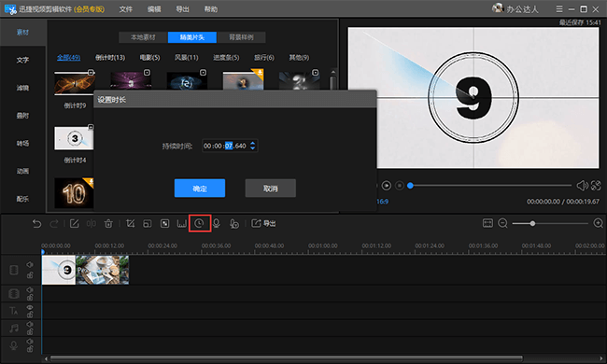The height and width of the screenshot is (364, 607).
Task: Open the hamburger menu in title bar
Action: (559, 9)
